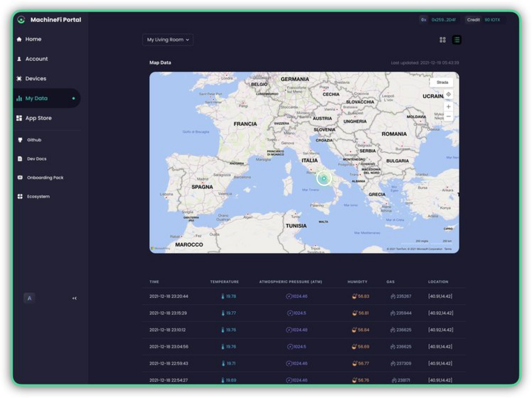
Task: Open Dev Docs link
Action: coord(37,159)
